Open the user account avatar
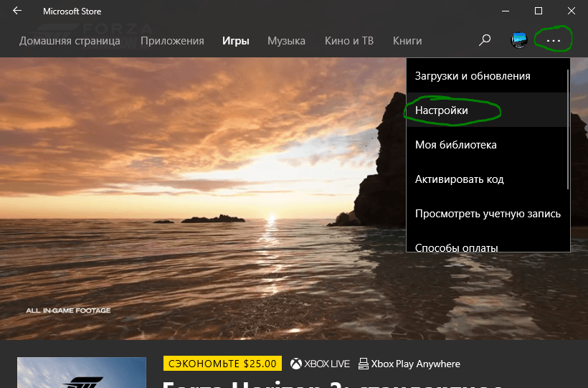 [519, 40]
